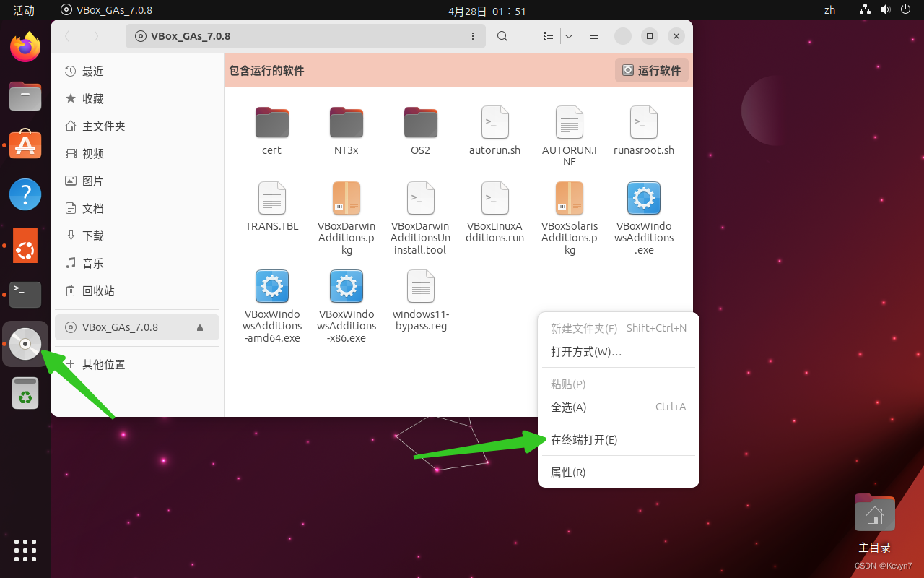Go forward in Files navigation

95,36
